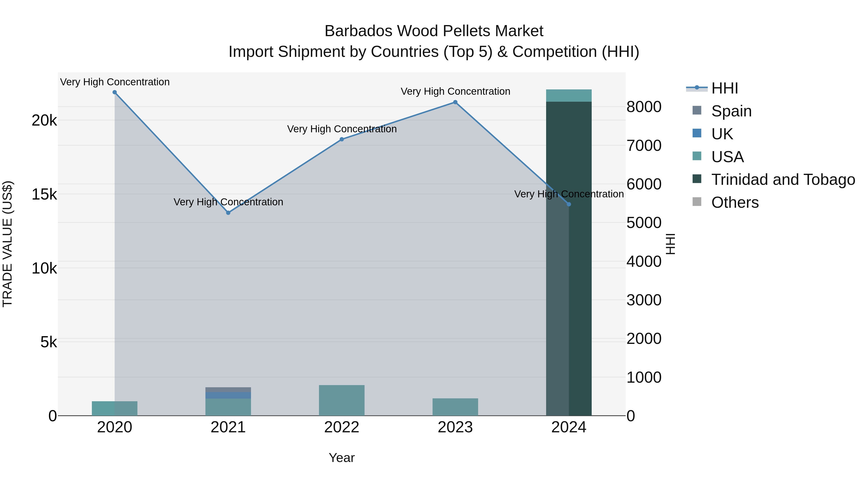
Task: Select the 2024 HHI data point
Action: (569, 204)
